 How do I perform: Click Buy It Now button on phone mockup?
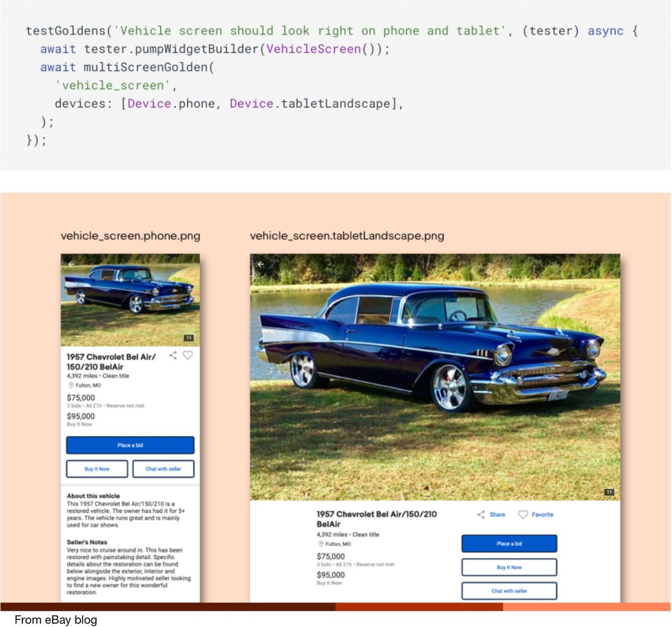click(97, 469)
